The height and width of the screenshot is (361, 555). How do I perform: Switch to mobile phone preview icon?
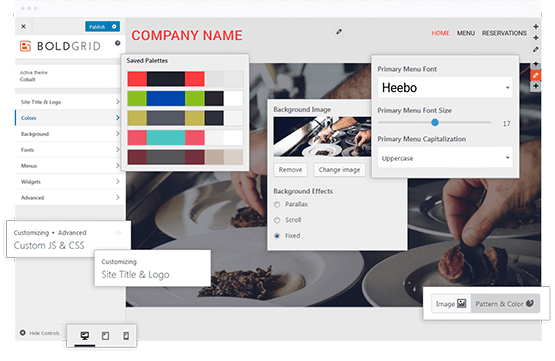(126, 335)
